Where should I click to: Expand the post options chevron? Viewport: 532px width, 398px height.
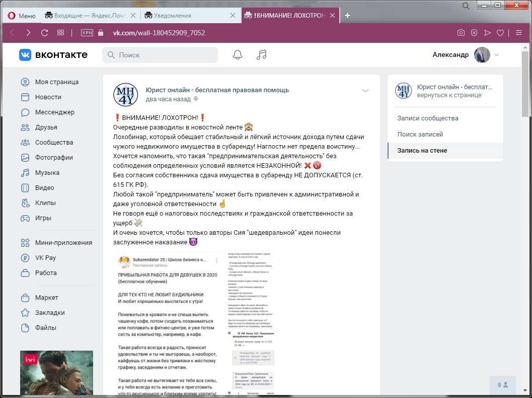click(365, 91)
